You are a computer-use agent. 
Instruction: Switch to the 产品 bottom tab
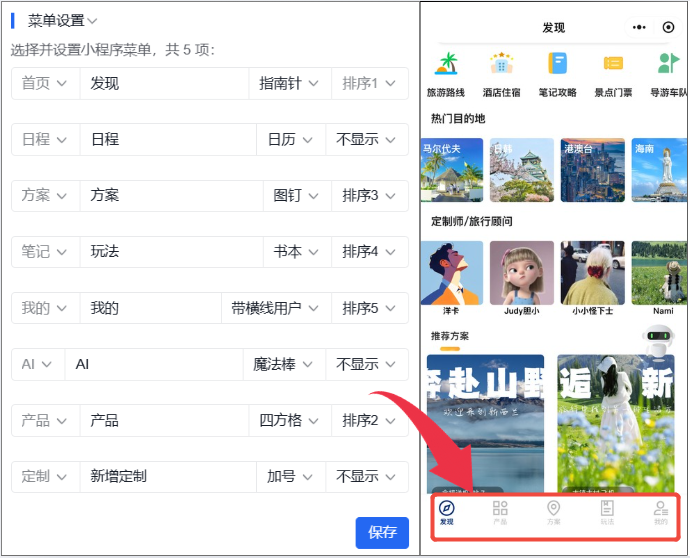tap(500, 512)
